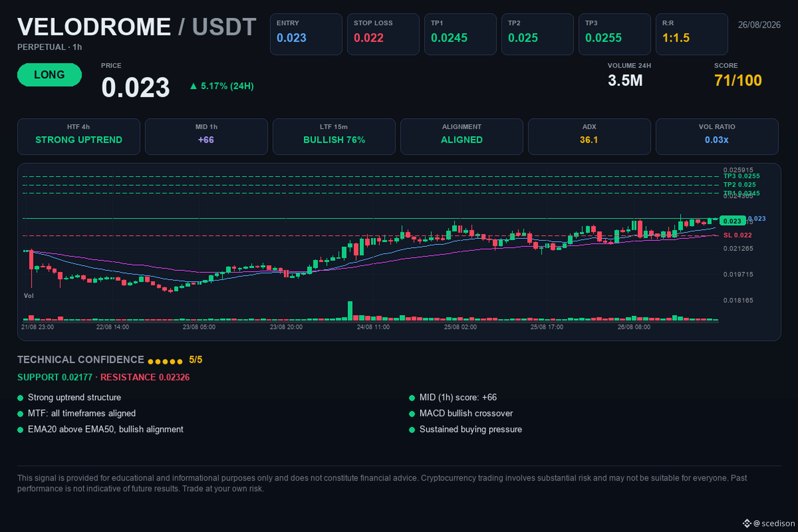The image size is (798, 532).
Task: Select the 23/08 20:00 time axis label
Action: point(286,327)
